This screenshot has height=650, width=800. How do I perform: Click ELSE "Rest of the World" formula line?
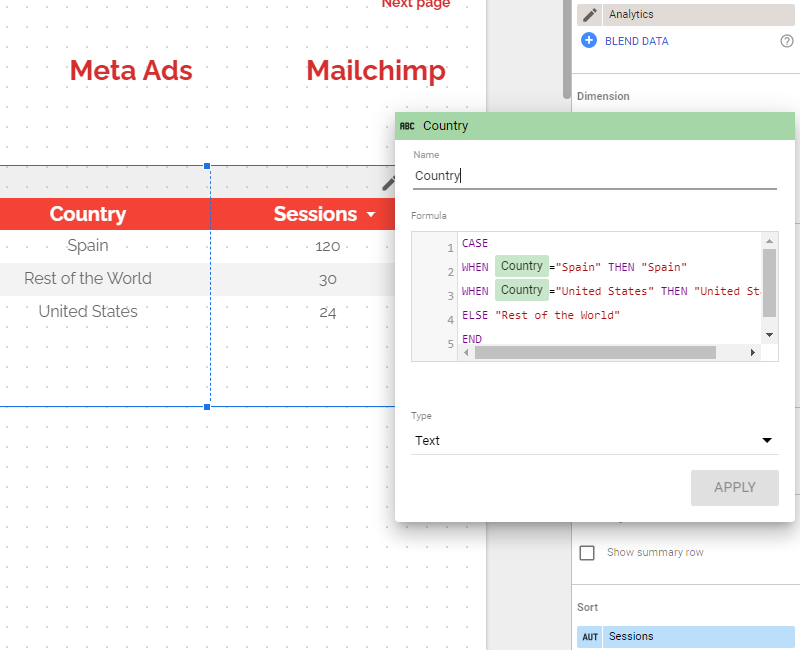click(541, 315)
